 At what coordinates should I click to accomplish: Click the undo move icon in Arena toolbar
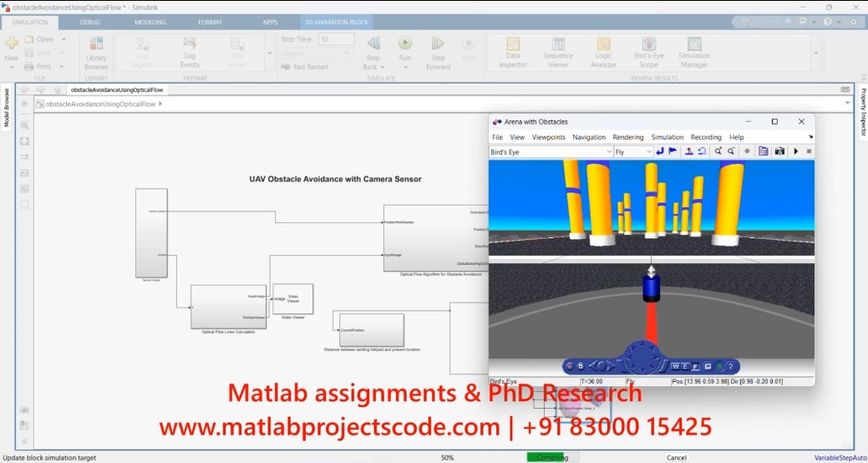pyautogui.click(x=702, y=151)
